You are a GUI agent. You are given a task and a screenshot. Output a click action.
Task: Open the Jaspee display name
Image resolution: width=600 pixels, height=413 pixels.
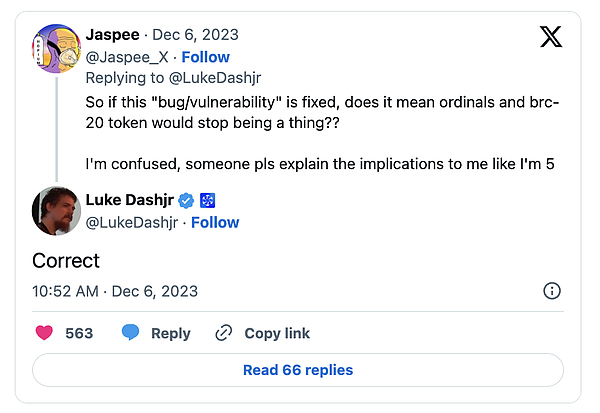[x=113, y=36]
